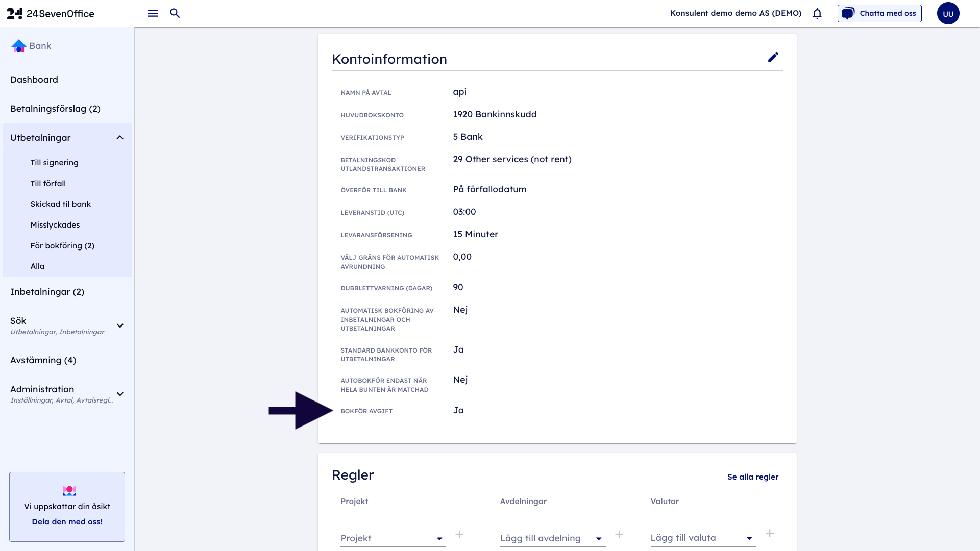980x551 pixels.
Task: Open the hamburger menu
Action: point(153,13)
